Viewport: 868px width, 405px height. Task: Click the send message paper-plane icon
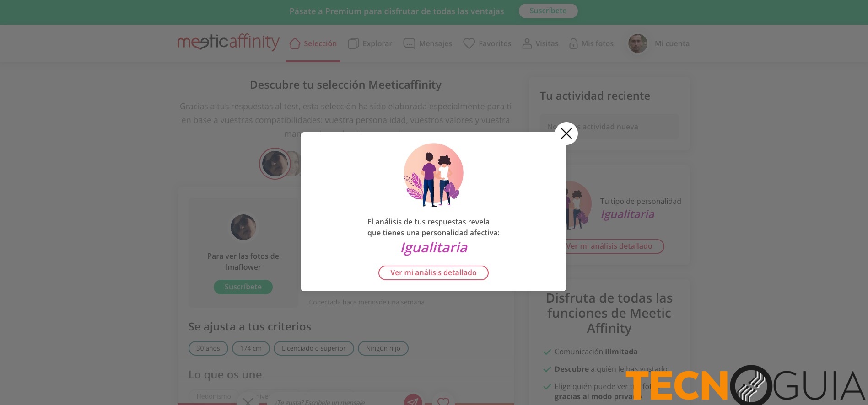tap(413, 400)
